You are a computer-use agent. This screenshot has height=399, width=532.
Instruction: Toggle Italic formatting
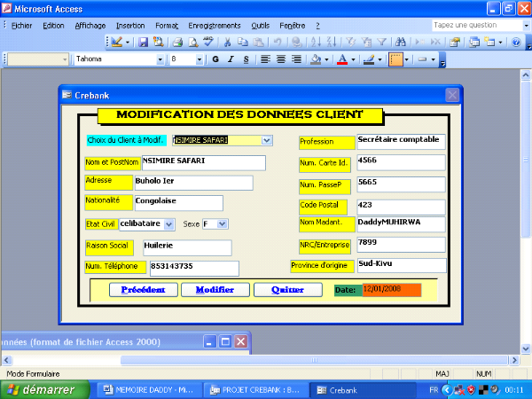click(231, 59)
